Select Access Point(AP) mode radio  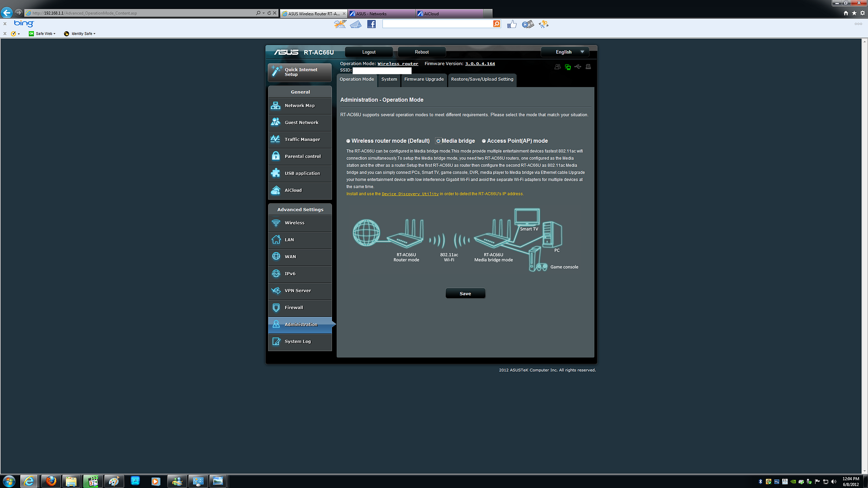click(484, 141)
